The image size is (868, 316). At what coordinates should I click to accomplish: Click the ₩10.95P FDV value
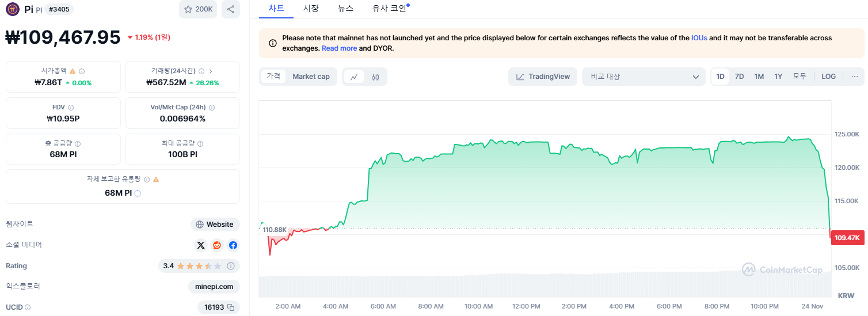coord(63,119)
